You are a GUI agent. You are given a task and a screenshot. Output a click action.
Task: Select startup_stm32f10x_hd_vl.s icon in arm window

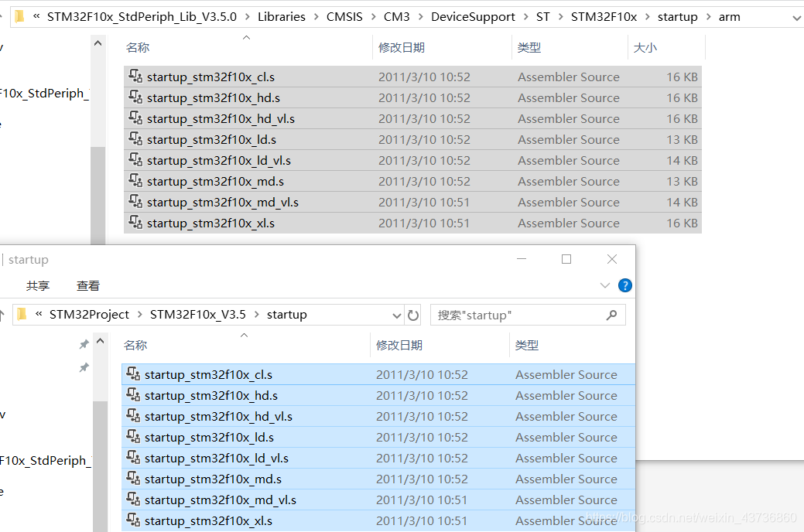coord(135,118)
